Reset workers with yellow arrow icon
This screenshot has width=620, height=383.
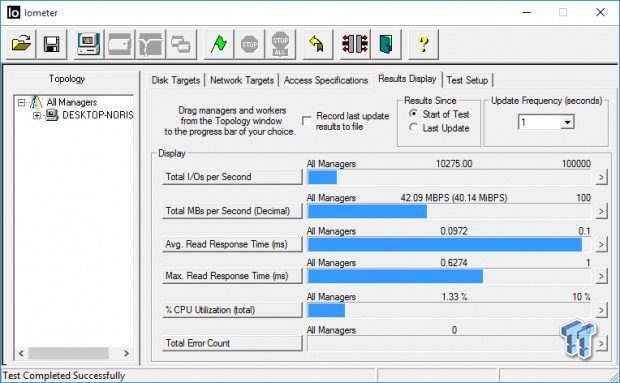tap(317, 44)
